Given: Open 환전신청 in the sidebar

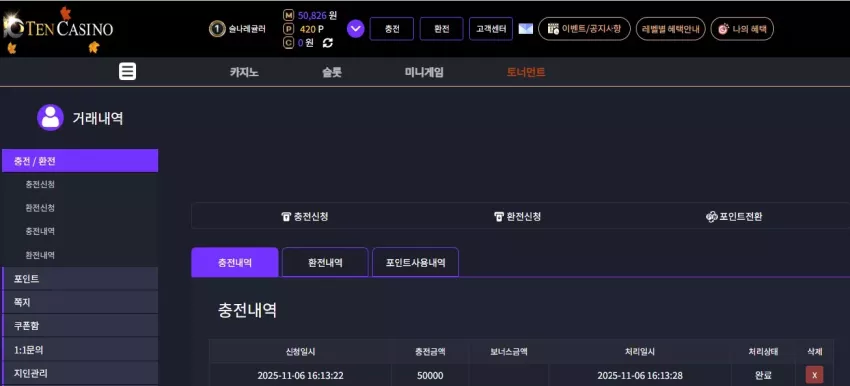Looking at the screenshot, I should click(40, 208).
